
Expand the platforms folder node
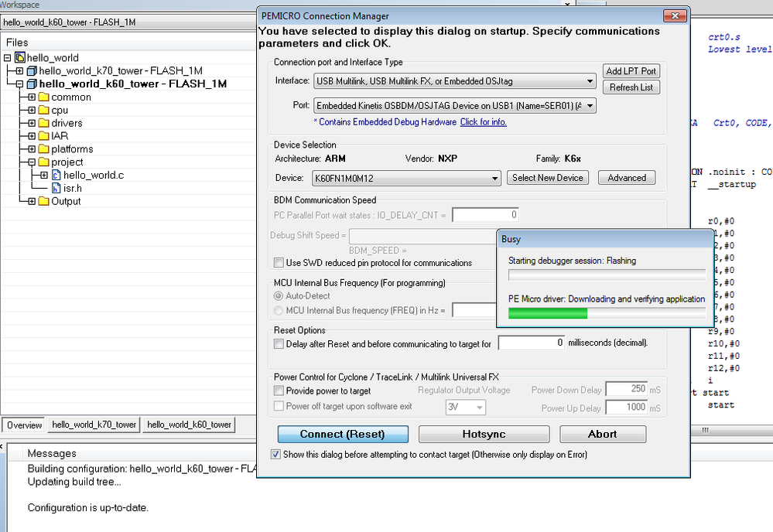(x=32, y=148)
